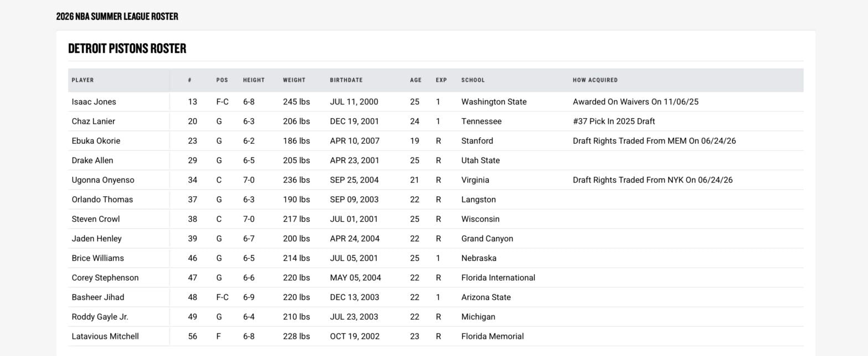Click birthdate OCT 19, 2002
The height and width of the screenshot is (356, 868).
[x=355, y=336]
